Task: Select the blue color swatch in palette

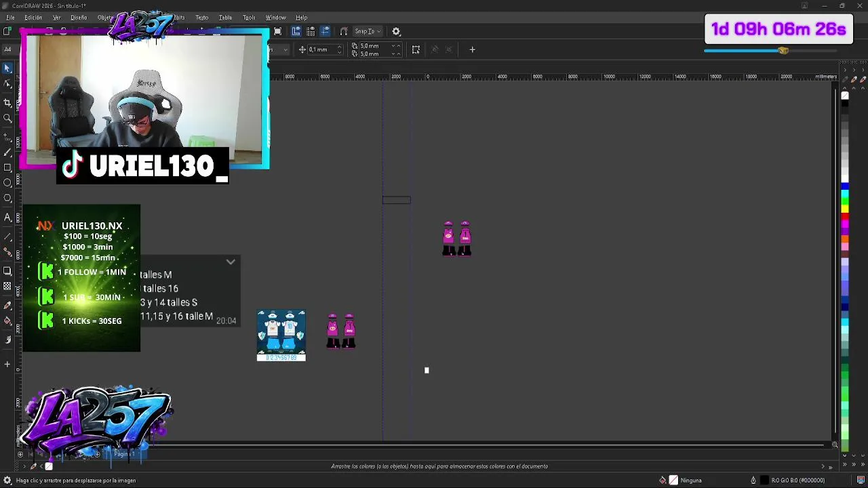Action: 845,186
